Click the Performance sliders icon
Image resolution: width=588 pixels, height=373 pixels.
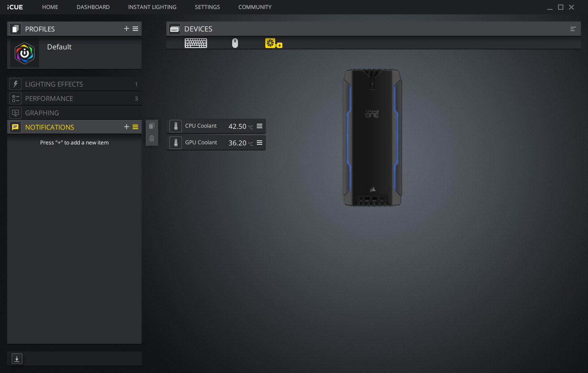15,99
